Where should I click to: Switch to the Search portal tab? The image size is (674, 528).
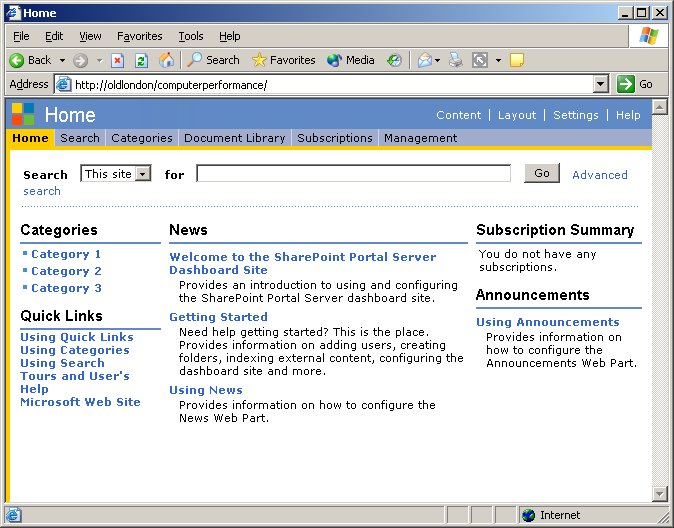click(x=80, y=138)
